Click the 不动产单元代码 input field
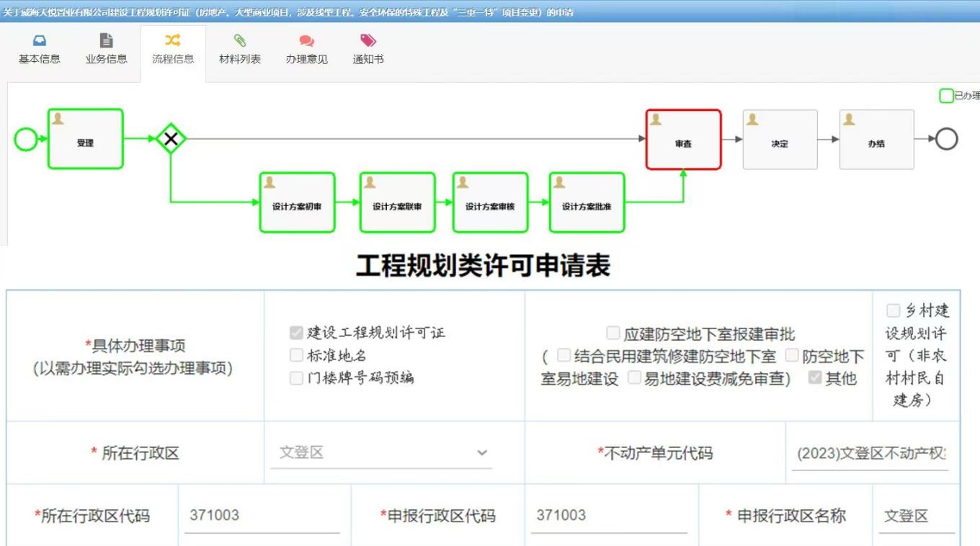This screenshot has height=546, width=980. (x=870, y=454)
